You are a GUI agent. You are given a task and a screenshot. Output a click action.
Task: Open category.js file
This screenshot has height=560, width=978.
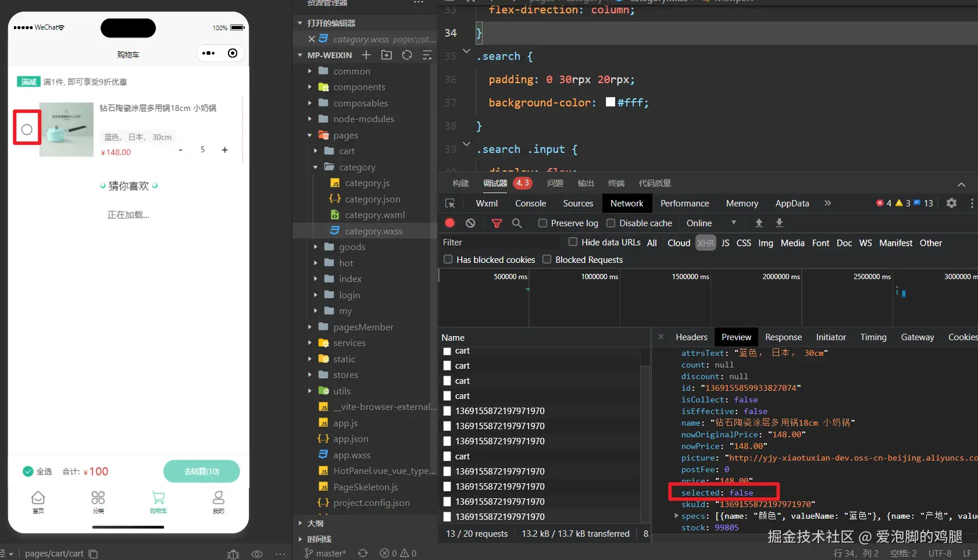pyautogui.click(x=367, y=183)
